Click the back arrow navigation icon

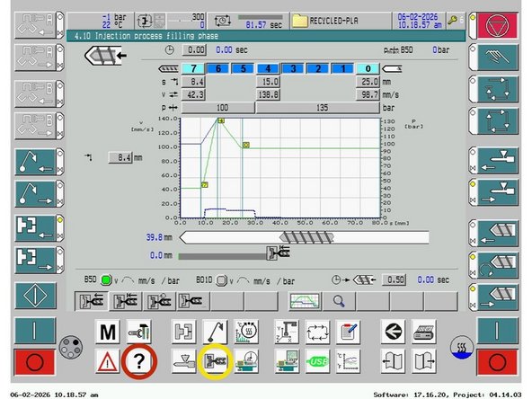point(393,332)
